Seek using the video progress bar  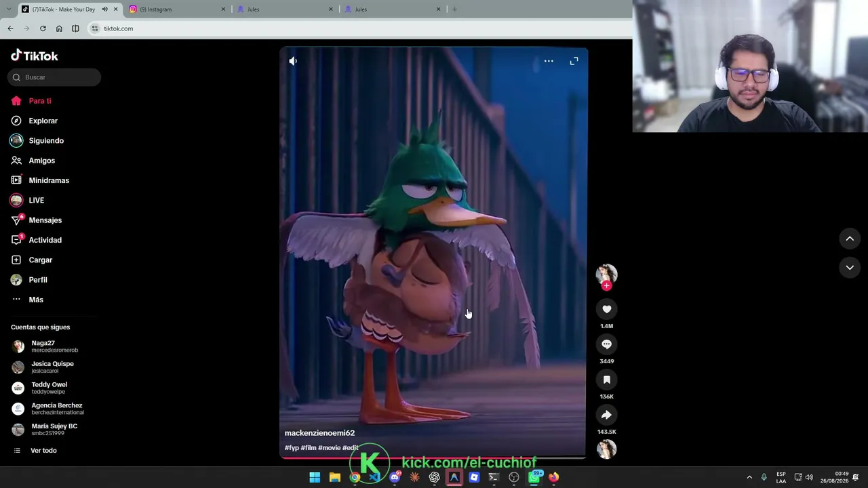(433, 457)
